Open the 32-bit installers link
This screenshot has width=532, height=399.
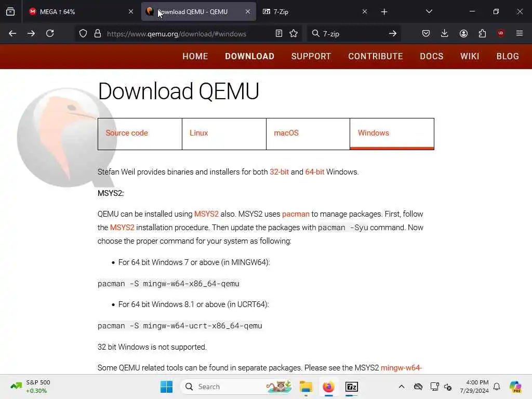click(279, 172)
